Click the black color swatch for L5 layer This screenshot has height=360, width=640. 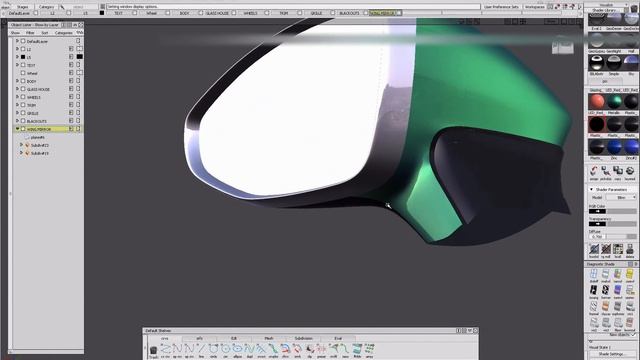pyautogui.click(x=80, y=57)
